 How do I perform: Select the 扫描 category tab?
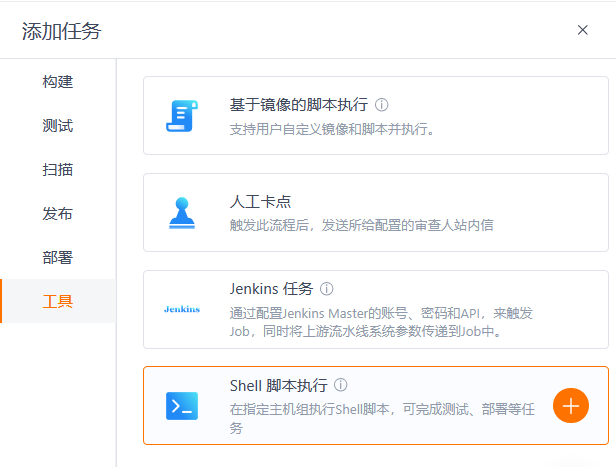pyautogui.click(x=58, y=170)
